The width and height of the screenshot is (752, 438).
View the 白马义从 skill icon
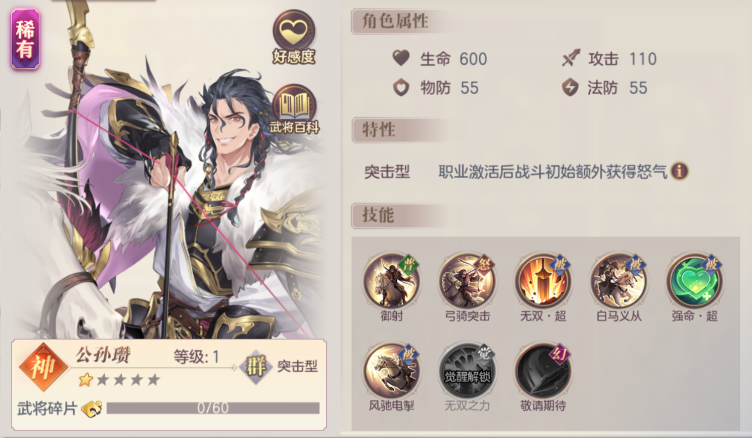click(619, 281)
